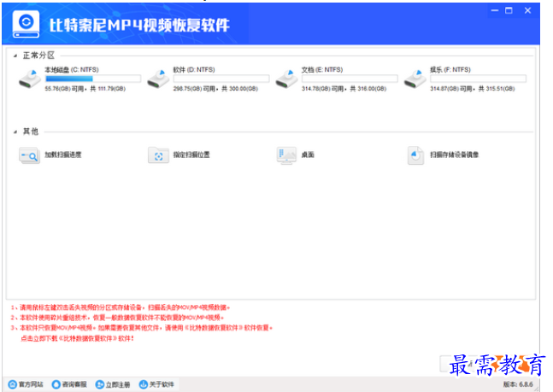The width and height of the screenshot is (553, 392).
Task: Select the 软件 D: drive icon
Action: coord(158,79)
